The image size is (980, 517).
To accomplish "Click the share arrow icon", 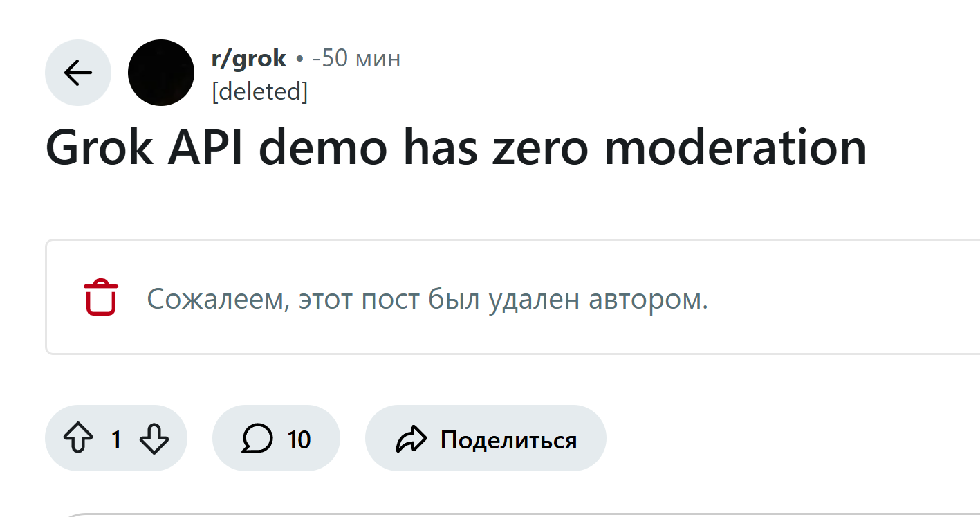I will (x=412, y=439).
